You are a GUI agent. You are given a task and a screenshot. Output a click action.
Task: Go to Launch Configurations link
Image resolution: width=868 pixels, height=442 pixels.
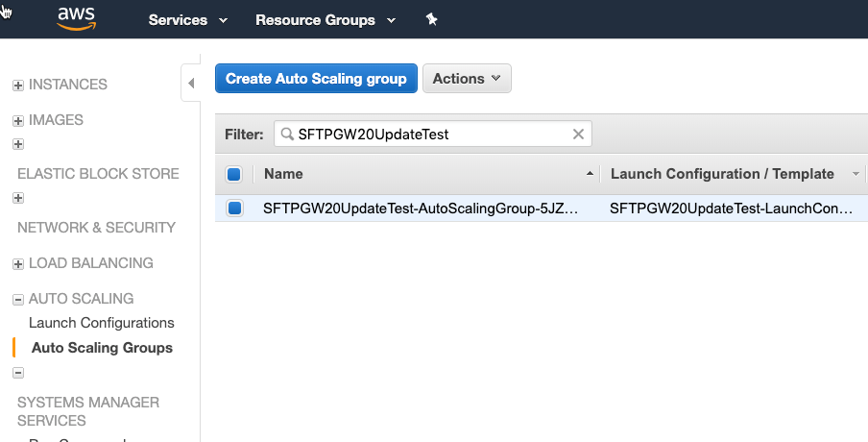(101, 323)
